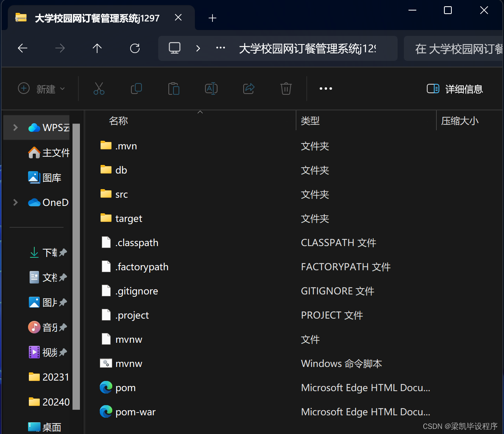This screenshot has width=504, height=434.
Task: Click the Copy icon in the toolbar
Action: click(x=136, y=89)
